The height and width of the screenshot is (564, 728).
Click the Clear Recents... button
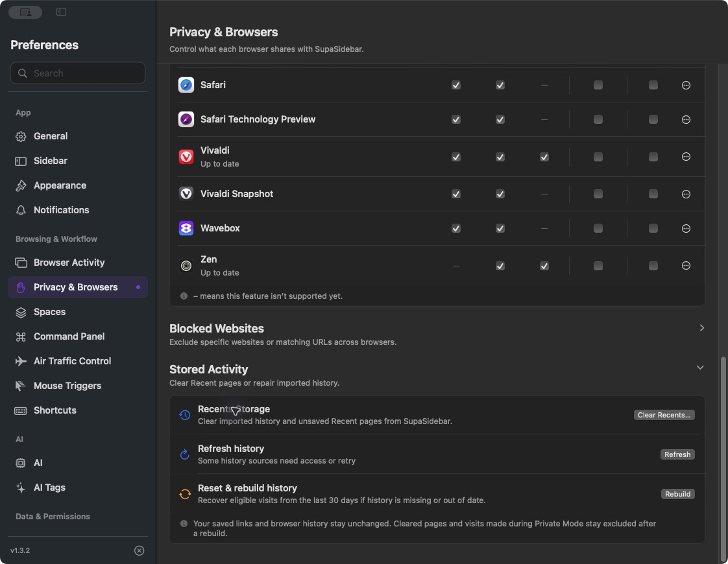[664, 415]
